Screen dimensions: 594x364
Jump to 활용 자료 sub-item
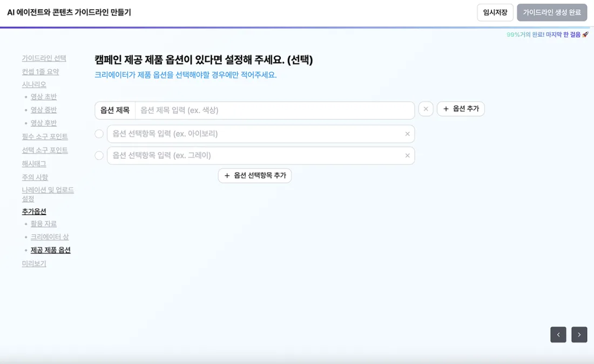click(44, 224)
